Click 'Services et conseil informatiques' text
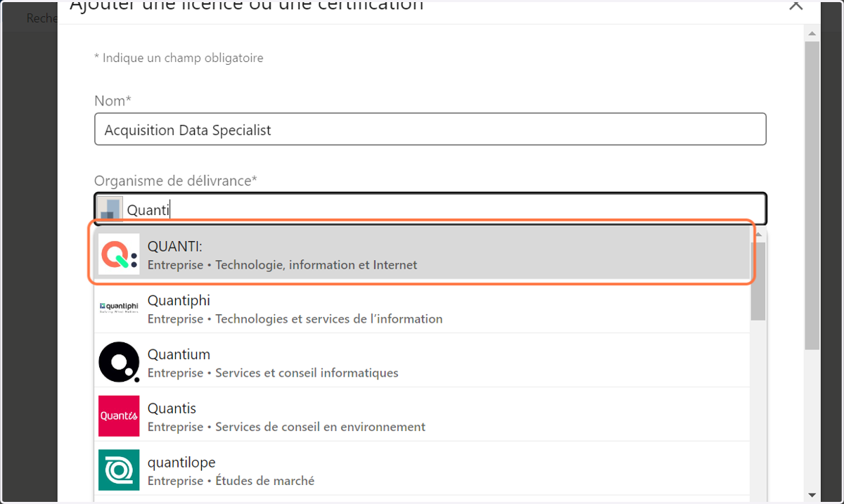 307,373
